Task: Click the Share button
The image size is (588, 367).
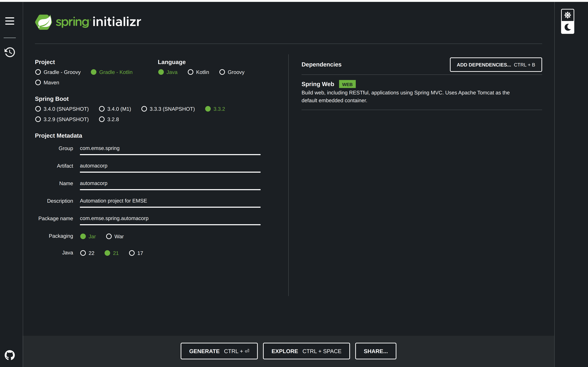Action: point(376,351)
